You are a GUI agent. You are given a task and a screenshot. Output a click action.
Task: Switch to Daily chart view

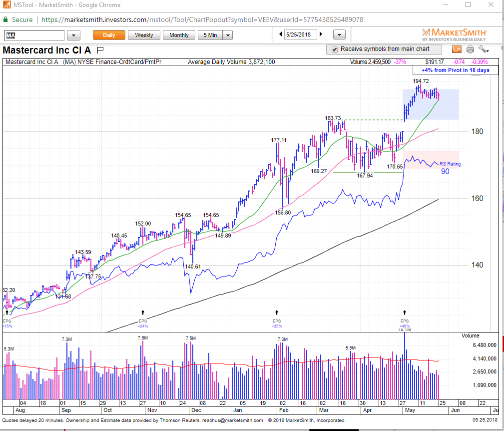click(x=109, y=35)
